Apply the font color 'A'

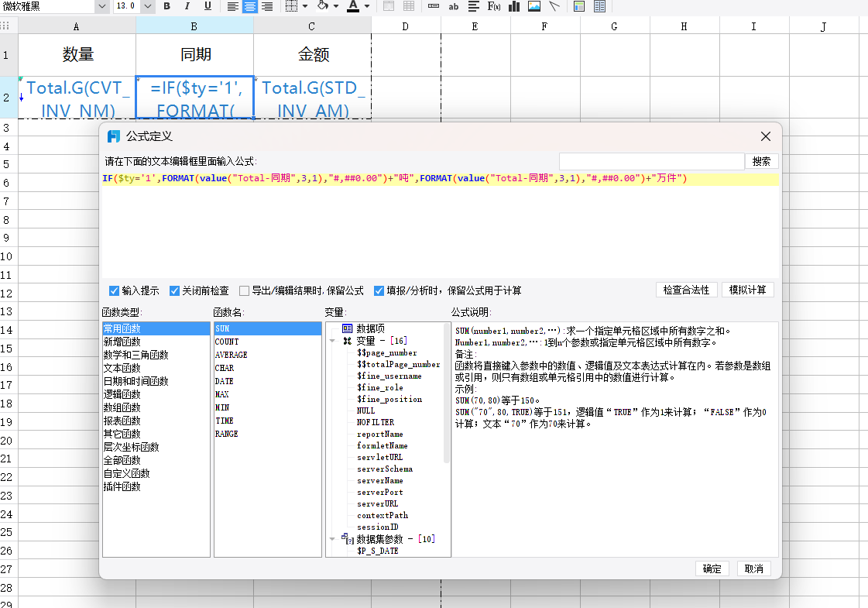353,6
